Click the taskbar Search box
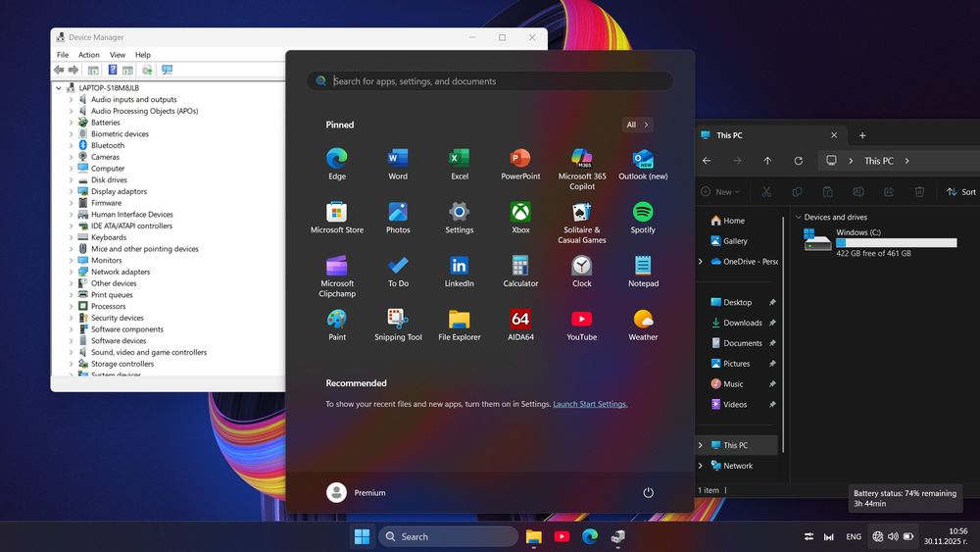Viewport: 980px width, 552px height. click(x=448, y=536)
